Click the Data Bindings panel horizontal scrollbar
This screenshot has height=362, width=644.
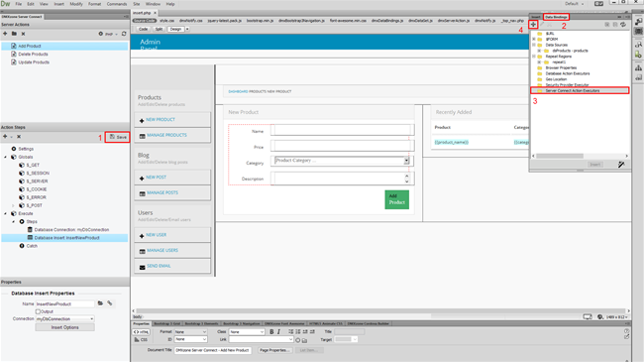(x=560, y=156)
